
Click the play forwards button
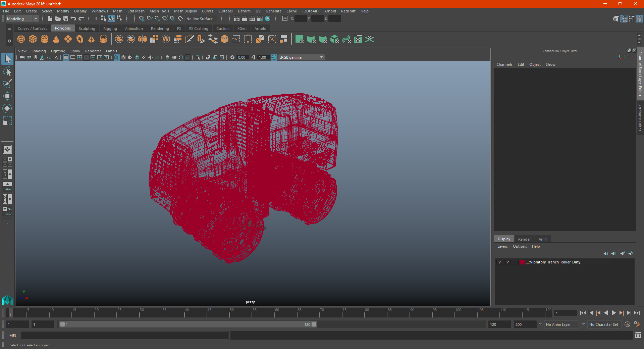614,313
